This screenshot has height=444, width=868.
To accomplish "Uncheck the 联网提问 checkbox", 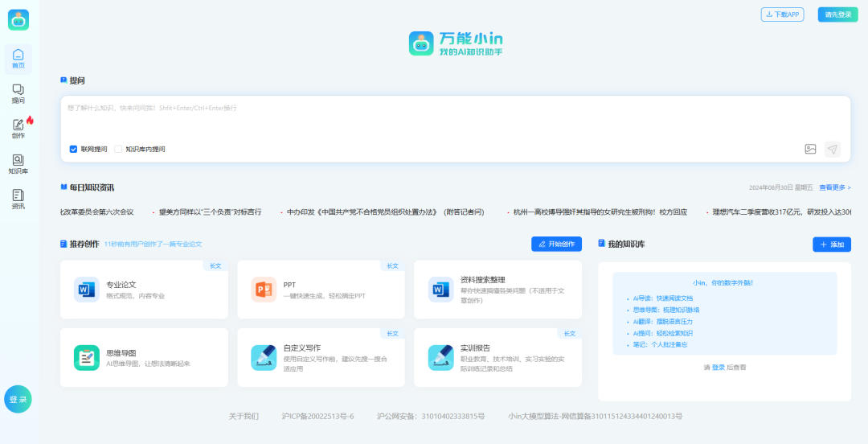I will [74, 149].
